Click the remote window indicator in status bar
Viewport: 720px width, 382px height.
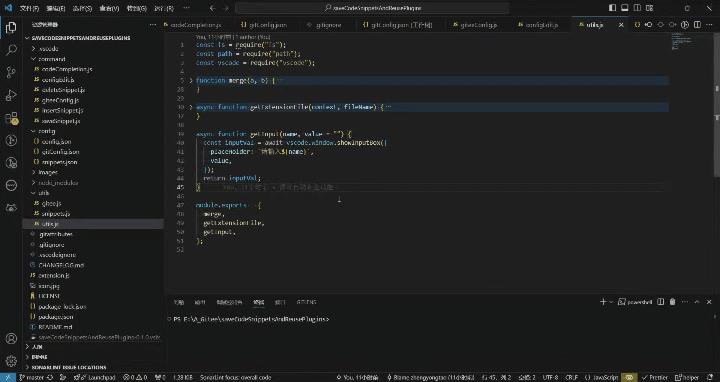8,377
